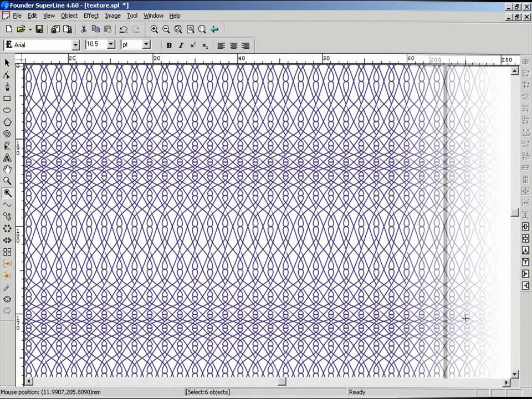Select the node editing tool
The image size is (532, 399).
[x=7, y=75]
